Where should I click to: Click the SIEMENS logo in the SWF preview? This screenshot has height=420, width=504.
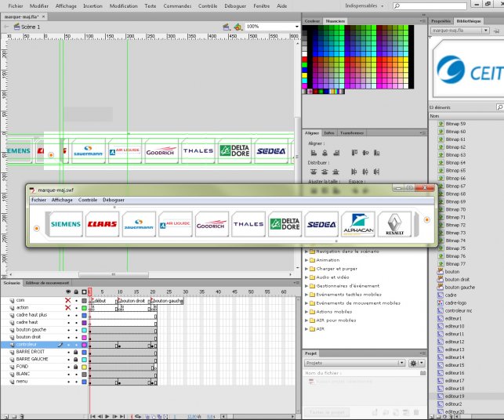click(x=66, y=224)
